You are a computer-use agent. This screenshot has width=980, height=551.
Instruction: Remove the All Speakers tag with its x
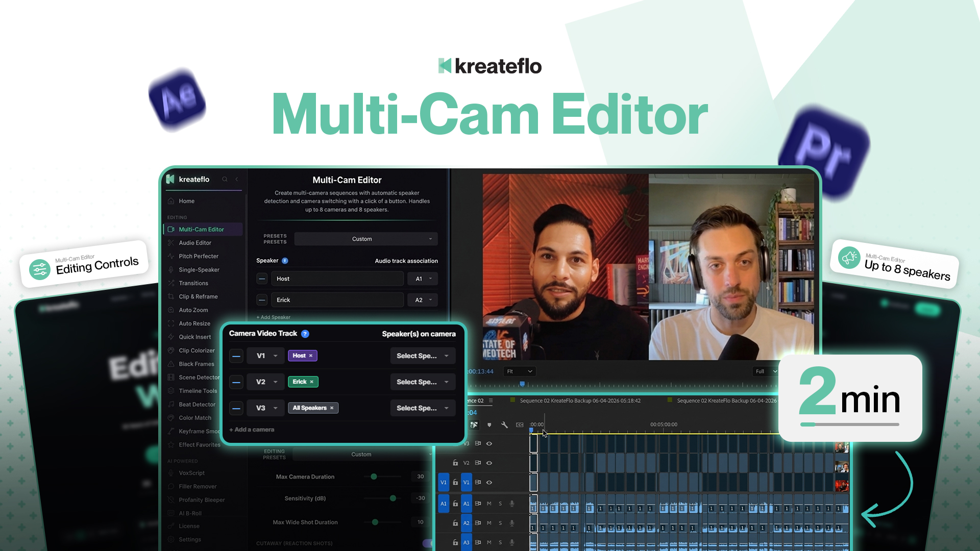[x=332, y=408]
